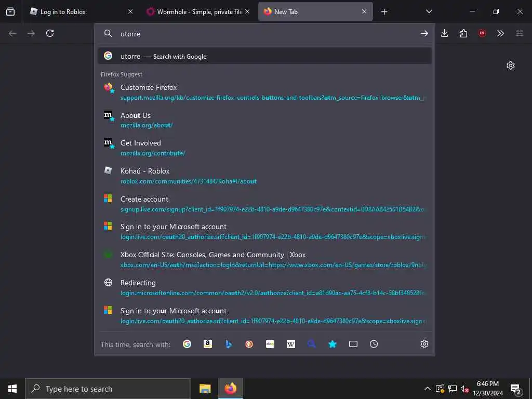The height and width of the screenshot is (399, 532).
Task: Personalize new tab with gear icon
Action: pos(511,65)
